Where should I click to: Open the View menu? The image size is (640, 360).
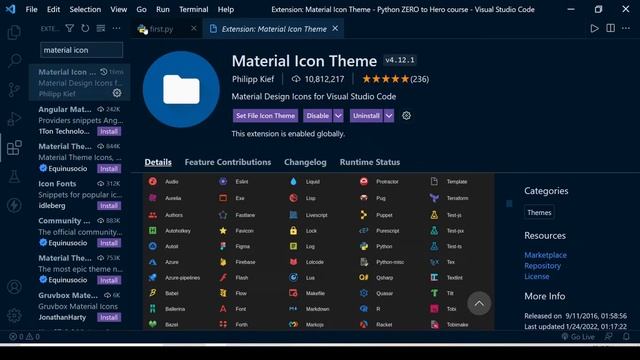coord(118,9)
